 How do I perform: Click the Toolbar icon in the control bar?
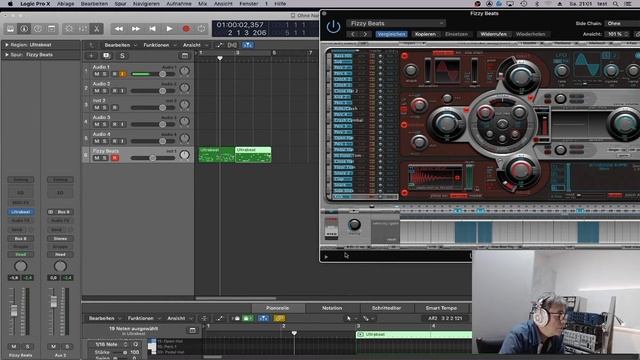click(51, 29)
